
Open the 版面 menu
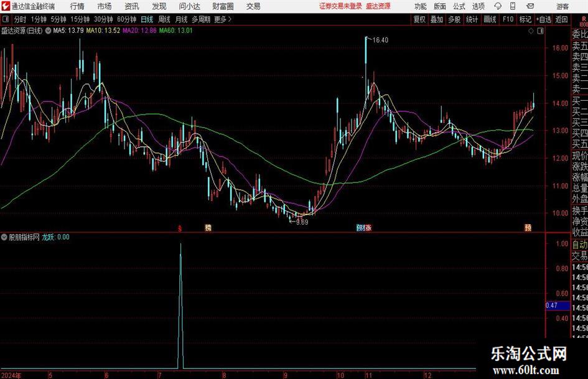pyautogui.click(x=439, y=6)
